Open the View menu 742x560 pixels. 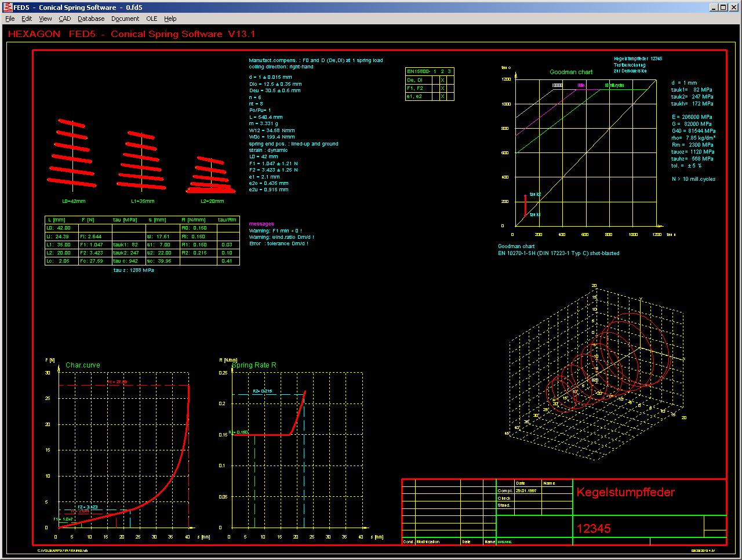point(45,19)
